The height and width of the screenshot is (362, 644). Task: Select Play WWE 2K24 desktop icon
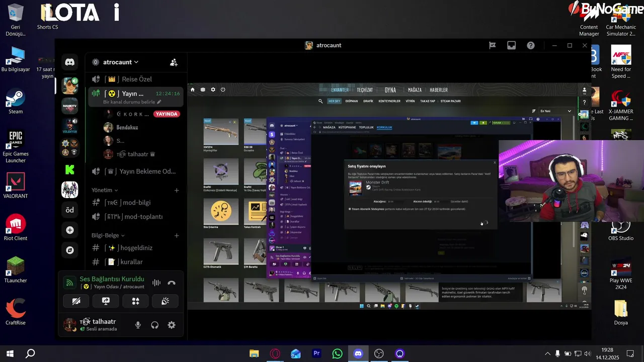(x=621, y=275)
